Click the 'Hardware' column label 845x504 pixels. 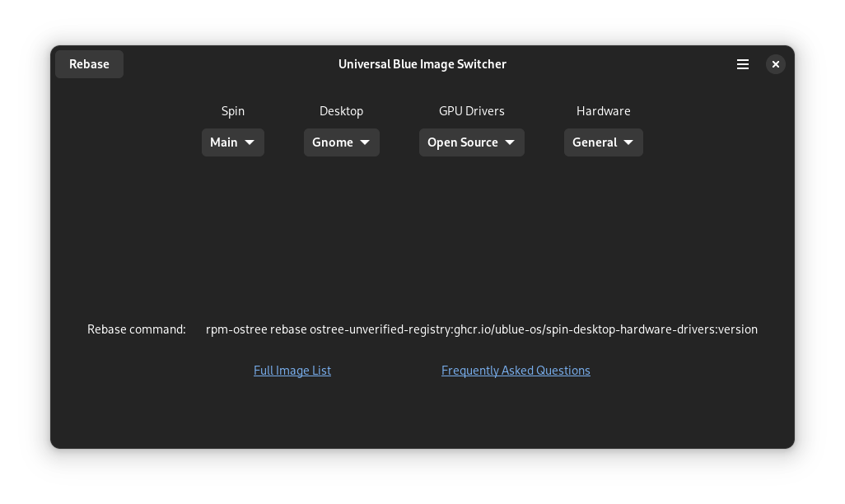604,111
